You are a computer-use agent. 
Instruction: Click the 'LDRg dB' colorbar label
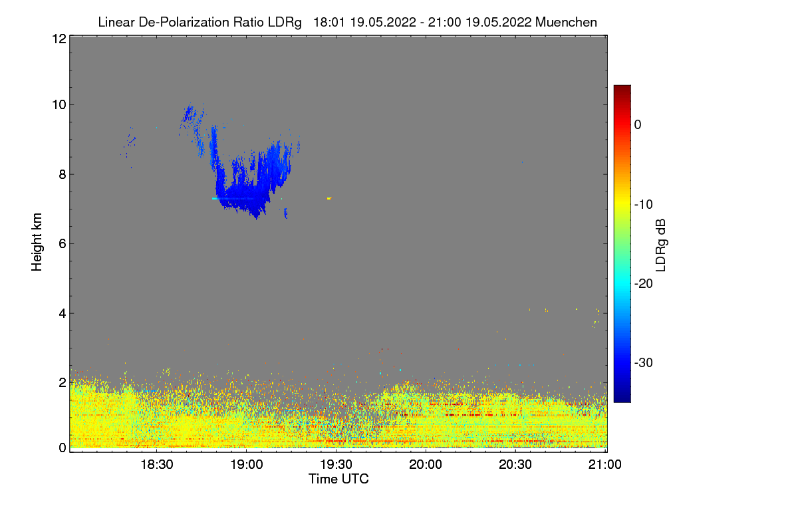tap(660, 244)
